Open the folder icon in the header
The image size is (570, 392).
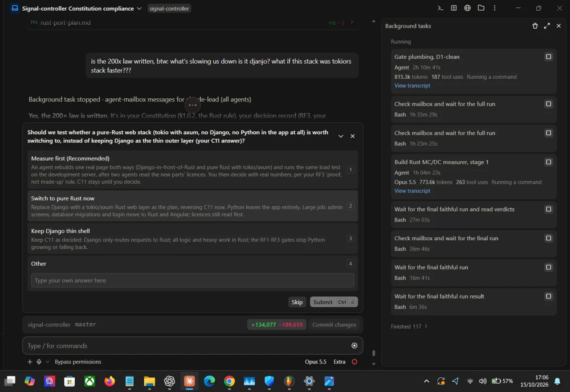click(x=481, y=8)
